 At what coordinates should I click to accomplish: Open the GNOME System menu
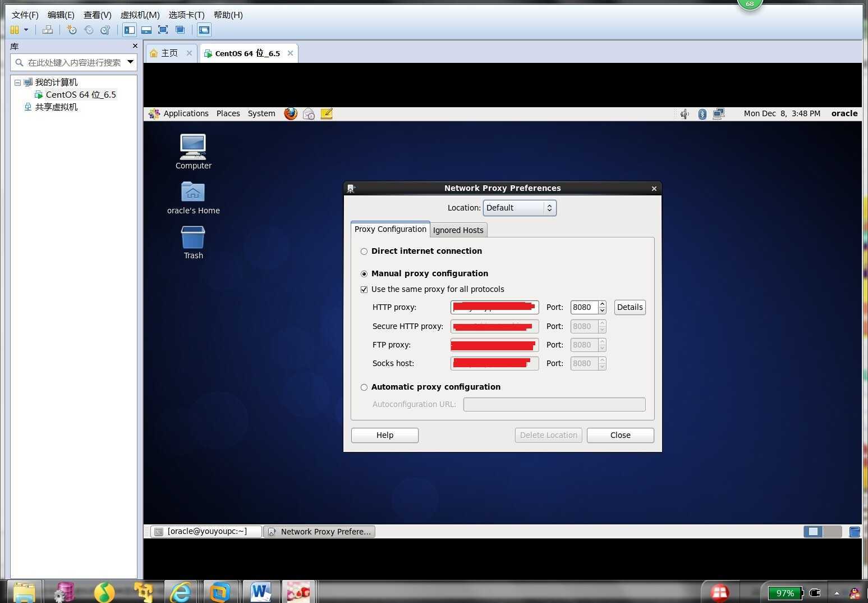coord(261,113)
